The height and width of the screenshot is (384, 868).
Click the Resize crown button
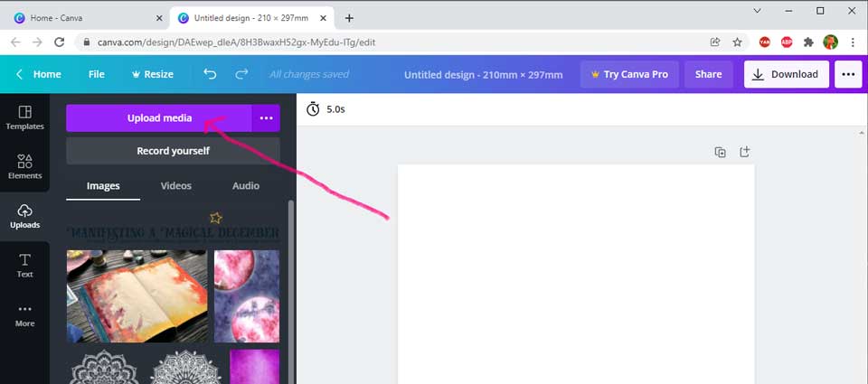152,74
